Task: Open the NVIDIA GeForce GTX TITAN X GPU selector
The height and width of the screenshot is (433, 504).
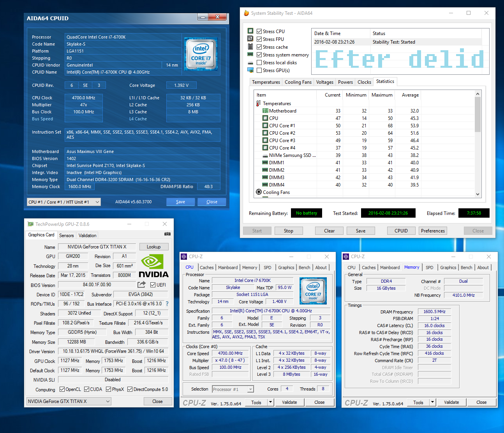Action: point(69,401)
